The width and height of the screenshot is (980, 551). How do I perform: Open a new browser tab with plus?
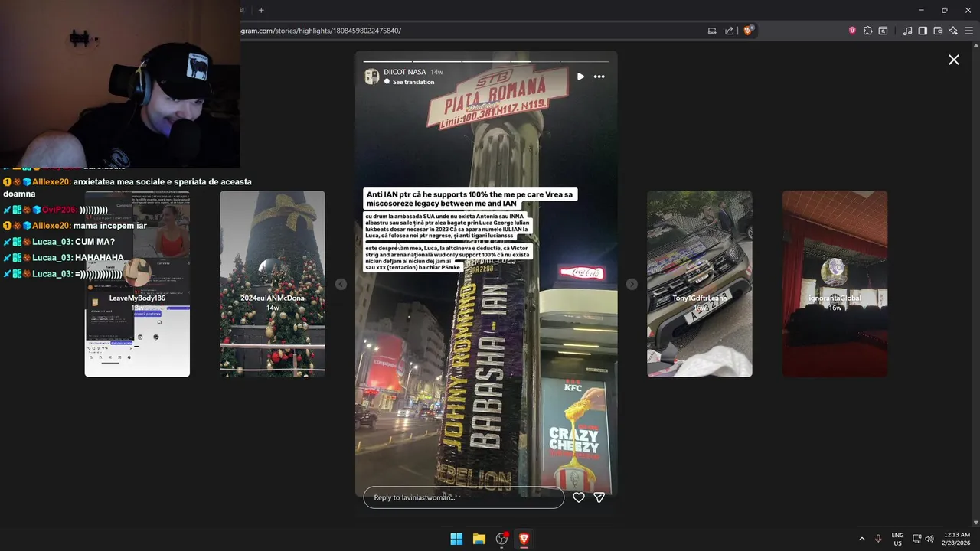coord(261,10)
